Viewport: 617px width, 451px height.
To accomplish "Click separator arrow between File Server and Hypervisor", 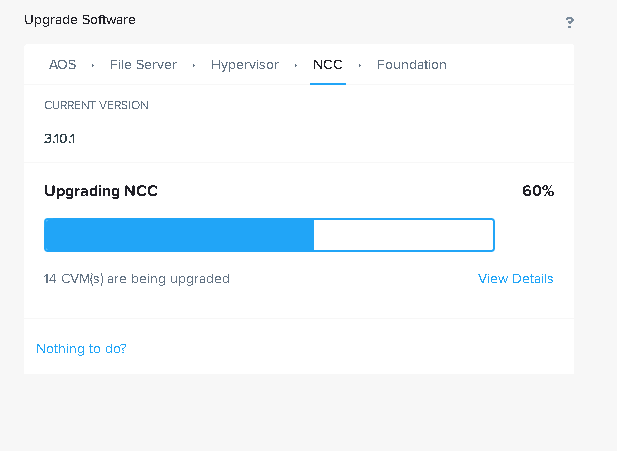I will (194, 66).
